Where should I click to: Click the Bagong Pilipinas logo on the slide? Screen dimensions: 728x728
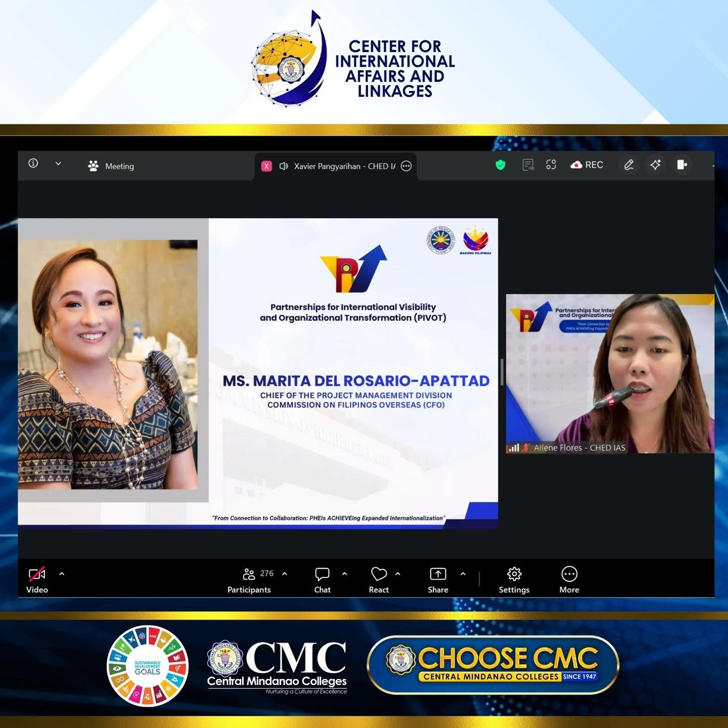(x=476, y=240)
